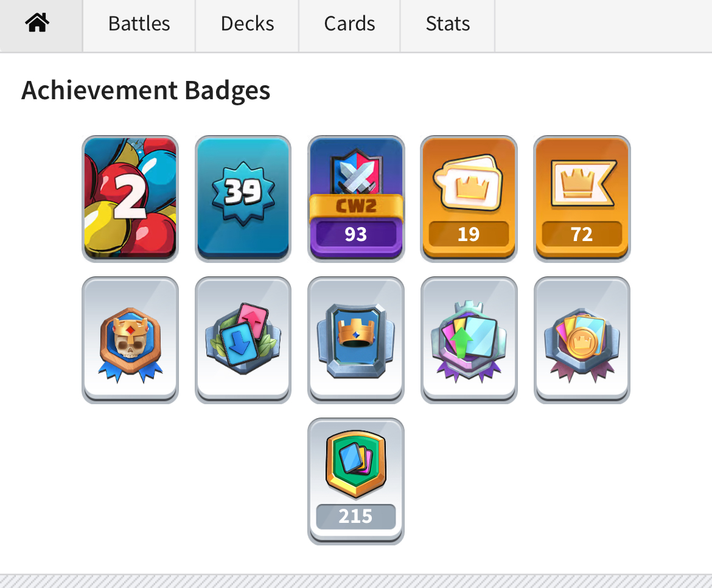Open the green shield cards badge 215
The height and width of the screenshot is (588, 712).
[x=356, y=481]
